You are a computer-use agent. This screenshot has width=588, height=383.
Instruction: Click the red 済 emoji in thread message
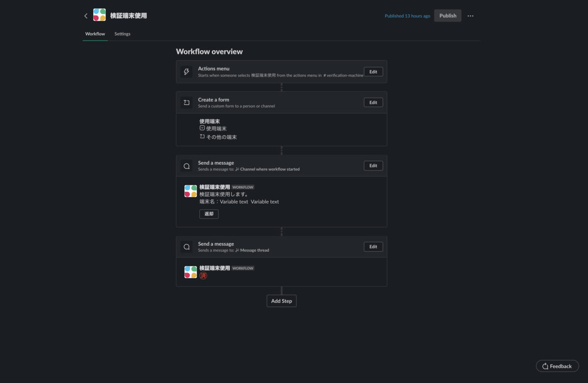[x=203, y=276]
